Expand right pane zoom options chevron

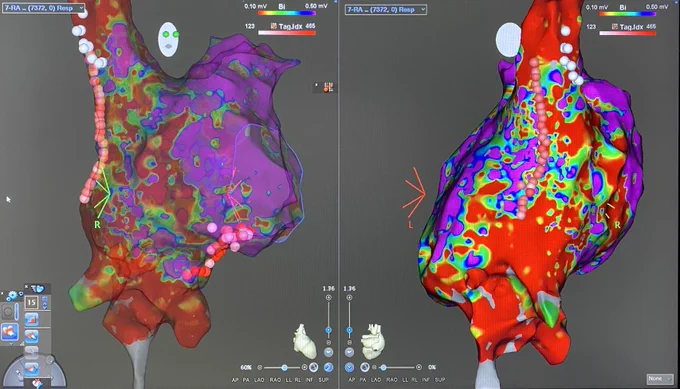coord(350,352)
